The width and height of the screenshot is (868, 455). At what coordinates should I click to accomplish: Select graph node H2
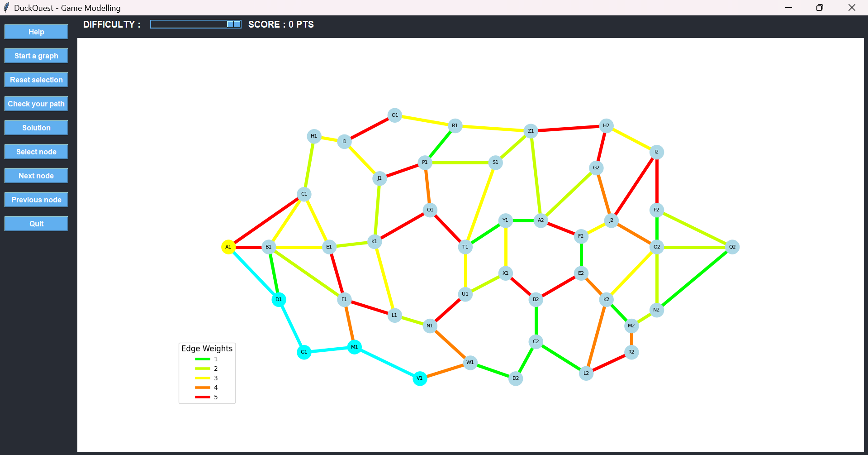coord(606,125)
